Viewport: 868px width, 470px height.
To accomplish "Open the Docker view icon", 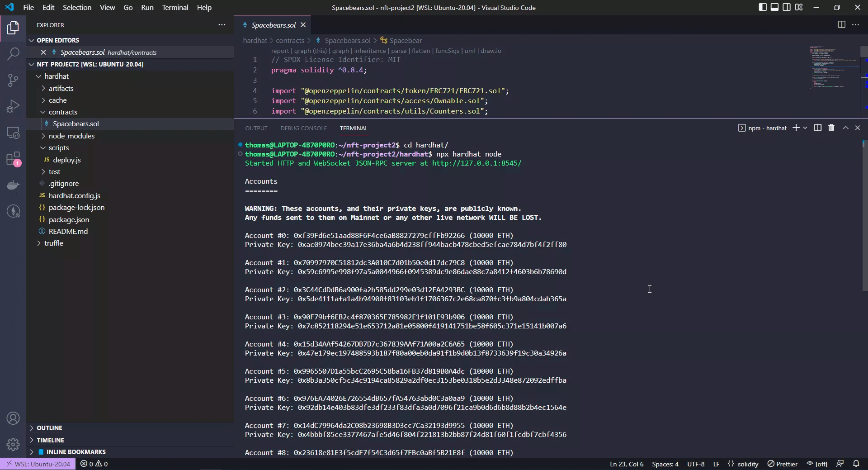I will tap(13, 185).
